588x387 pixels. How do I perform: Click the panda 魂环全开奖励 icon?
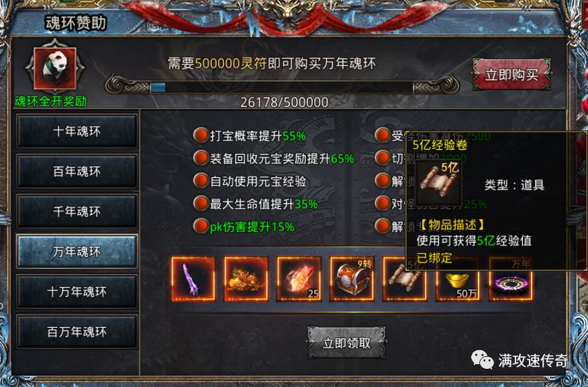point(55,68)
